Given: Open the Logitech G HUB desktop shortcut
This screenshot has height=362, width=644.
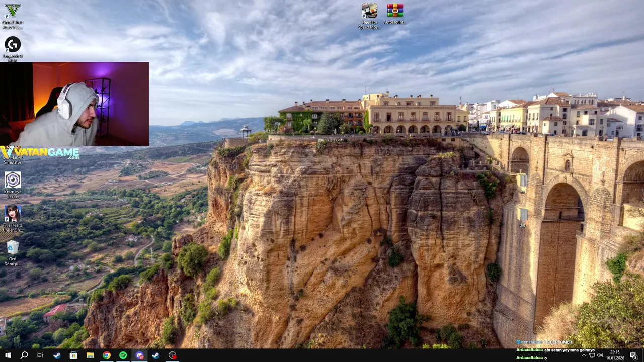Looking at the screenshot, I should coord(13,48).
